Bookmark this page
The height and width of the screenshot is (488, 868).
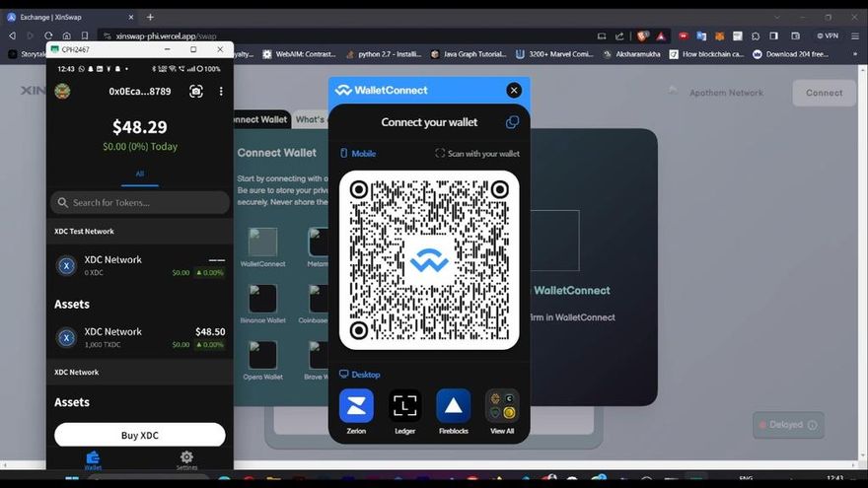(85, 35)
